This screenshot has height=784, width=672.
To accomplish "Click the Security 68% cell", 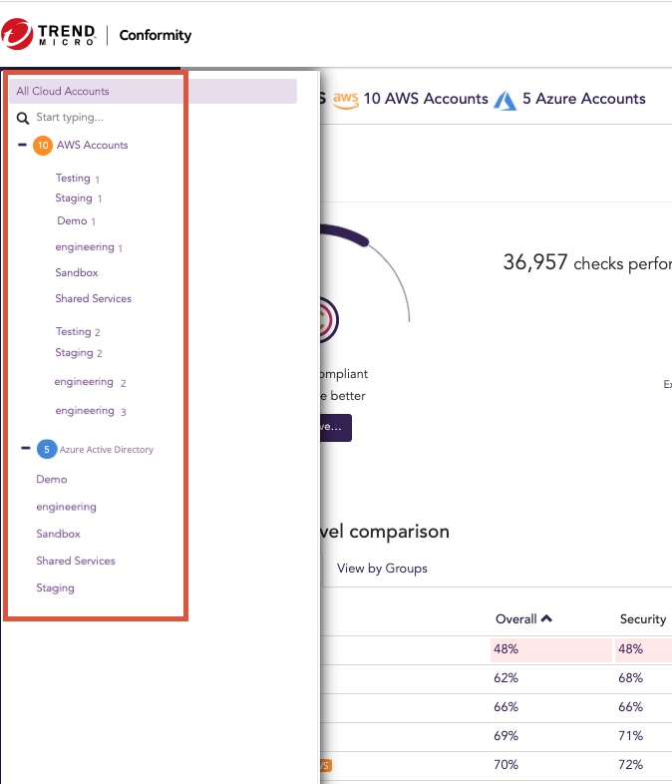I will pyautogui.click(x=630, y=678).
